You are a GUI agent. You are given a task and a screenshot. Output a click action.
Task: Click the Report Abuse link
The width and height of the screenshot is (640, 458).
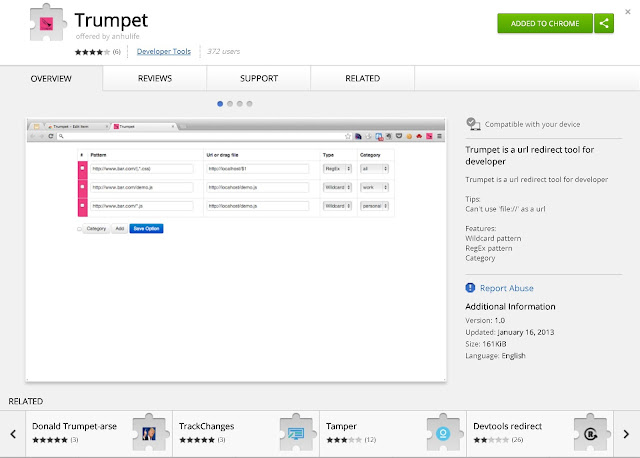507,288
